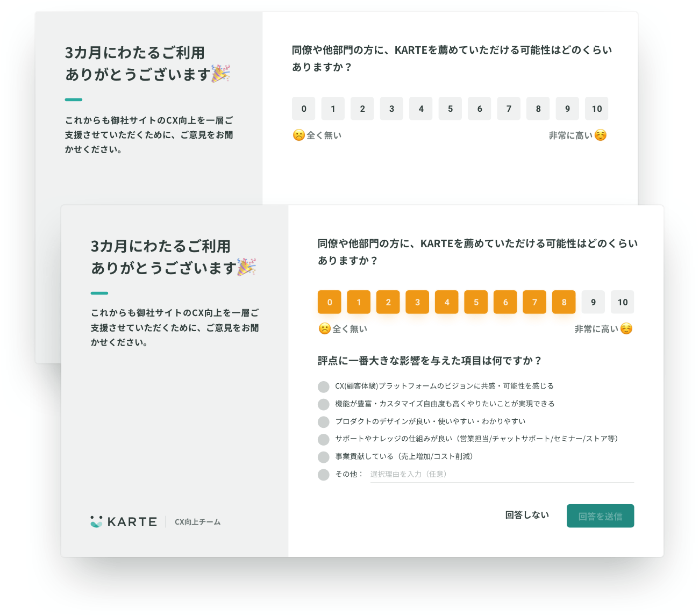The image size is (699, 616).
Task: Click the 回答しない button
Action: tap(527, 515)
